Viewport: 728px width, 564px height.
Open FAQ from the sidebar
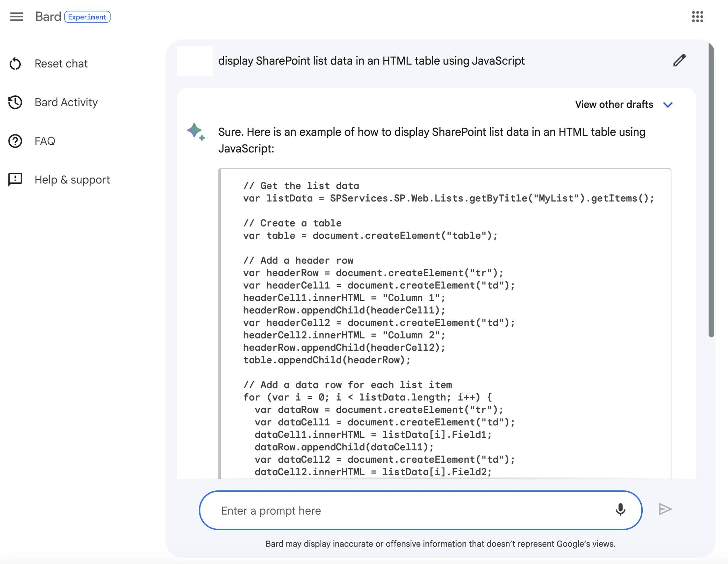point(45,141)
